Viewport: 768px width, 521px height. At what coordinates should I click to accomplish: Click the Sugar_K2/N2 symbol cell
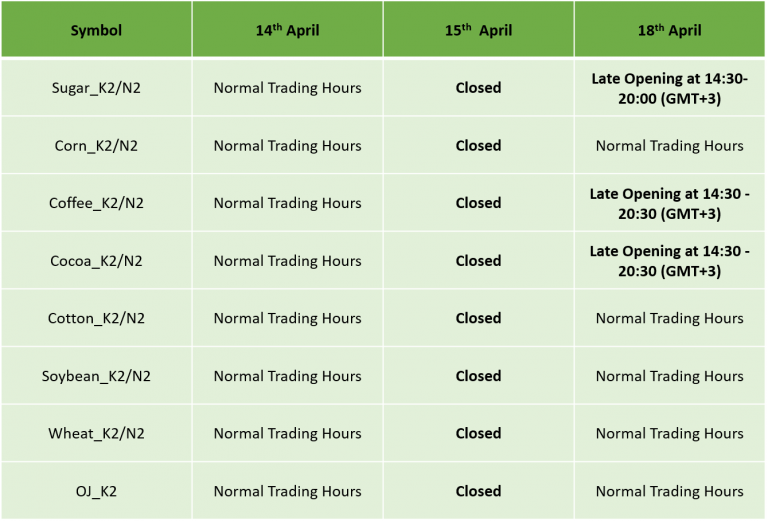(x=96, y=88)
